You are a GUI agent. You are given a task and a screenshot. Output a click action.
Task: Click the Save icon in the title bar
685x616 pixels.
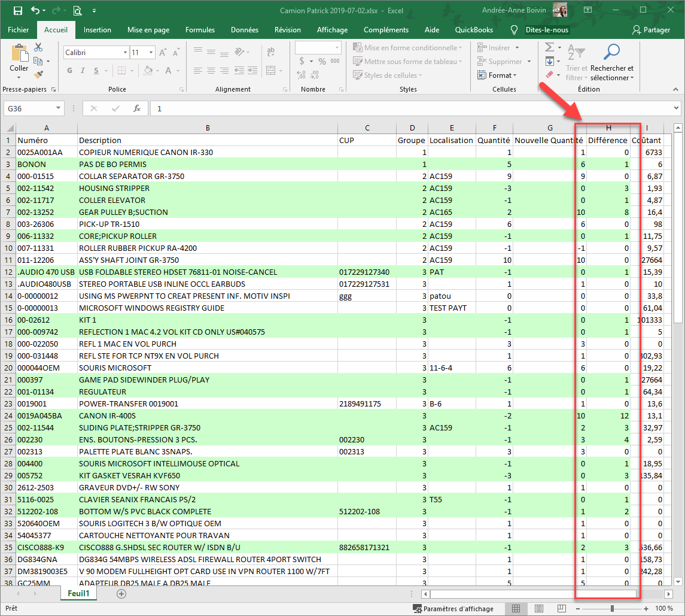[x=18, y=10]
